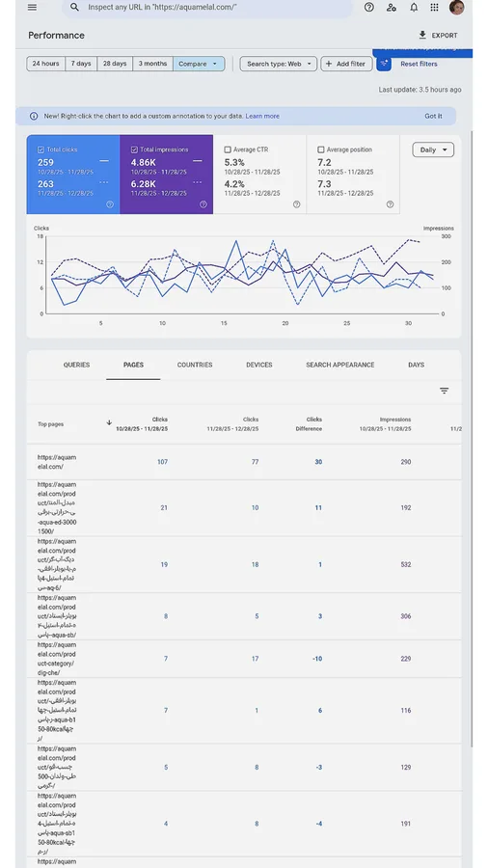
Task: Open the help question mark icon
Action: [x=369, y=7]
